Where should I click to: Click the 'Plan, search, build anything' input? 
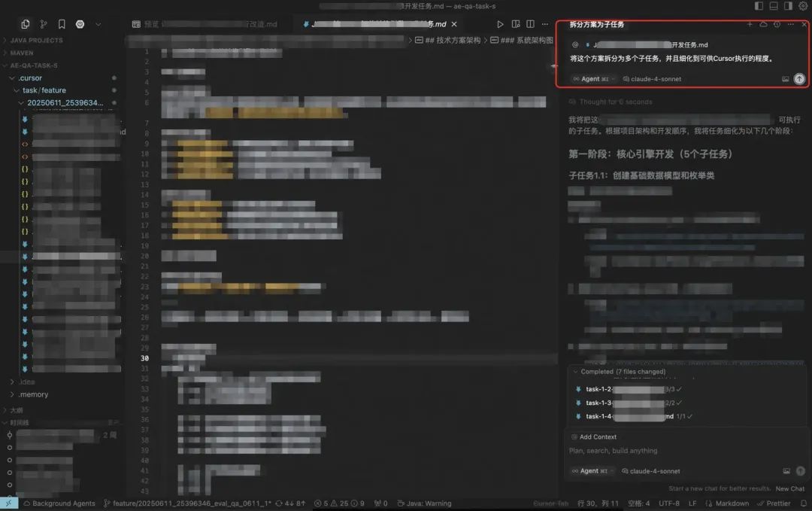coord(677,451)
